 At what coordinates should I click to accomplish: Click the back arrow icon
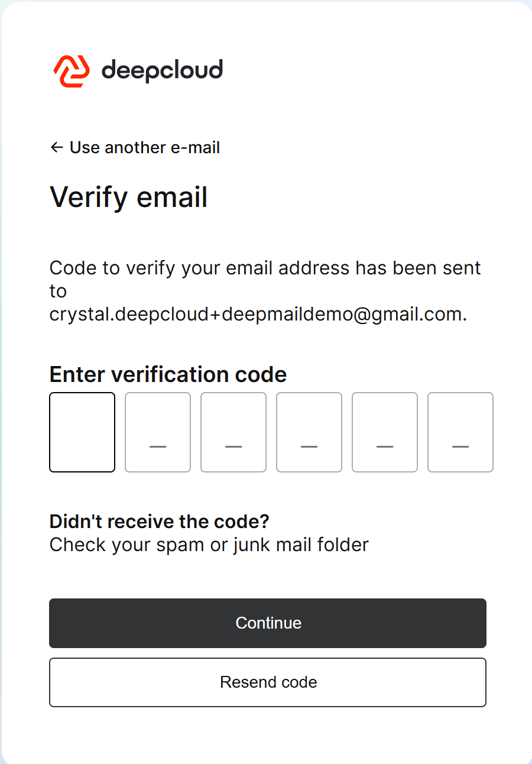click(57, 147)
